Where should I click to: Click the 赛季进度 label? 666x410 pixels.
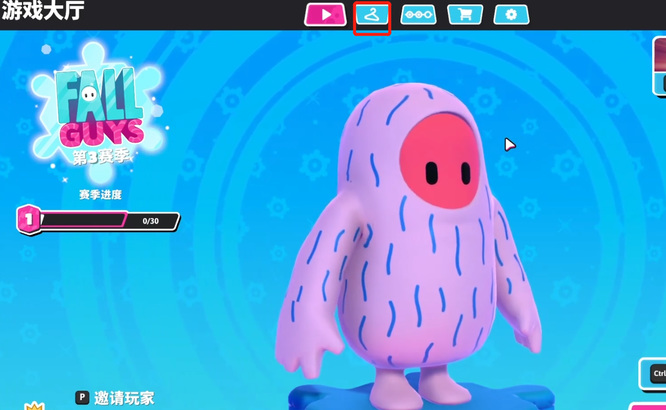[100, 195]
